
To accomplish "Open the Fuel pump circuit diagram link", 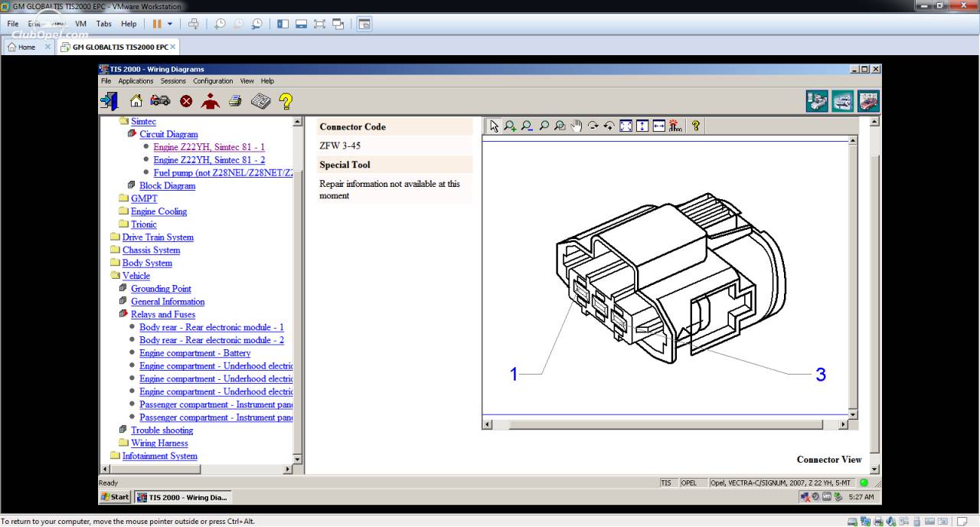I will tap(223, 173).
